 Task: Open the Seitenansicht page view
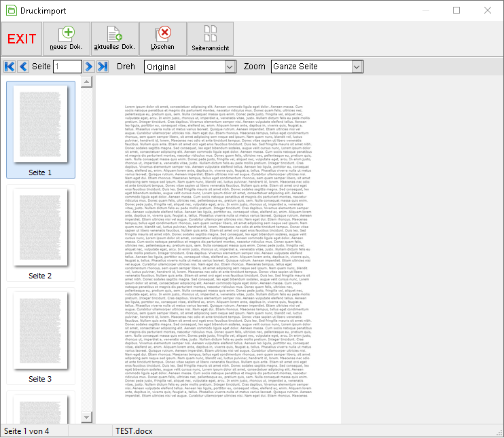[x=211, y=39]
